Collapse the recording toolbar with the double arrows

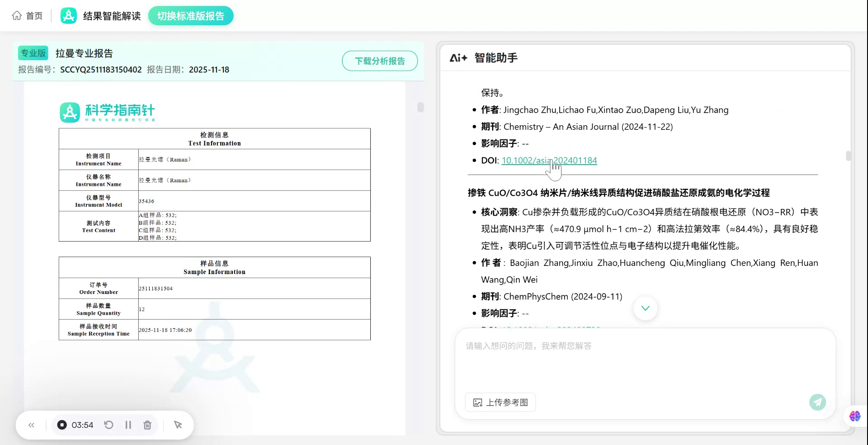click(x=31, y=425)
